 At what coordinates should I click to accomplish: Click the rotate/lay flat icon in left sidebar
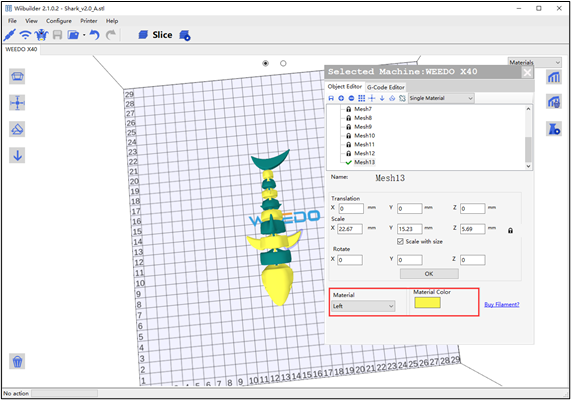click(17, 129)
